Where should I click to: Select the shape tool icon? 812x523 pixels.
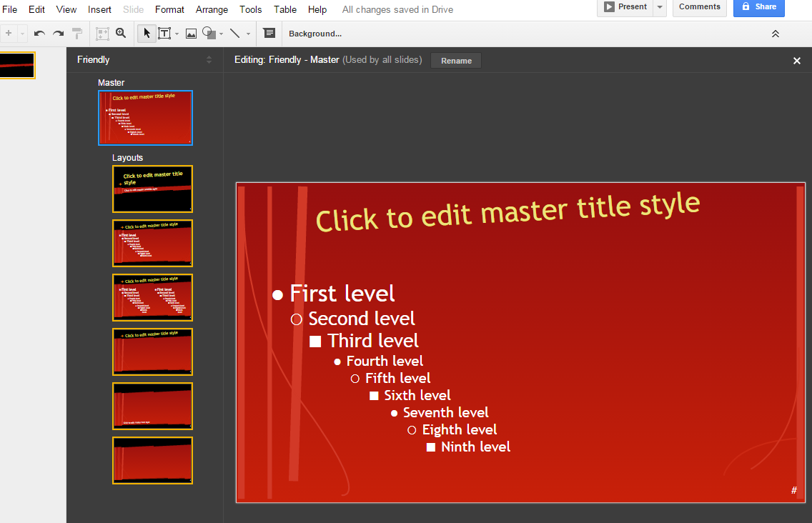point(209,33)
